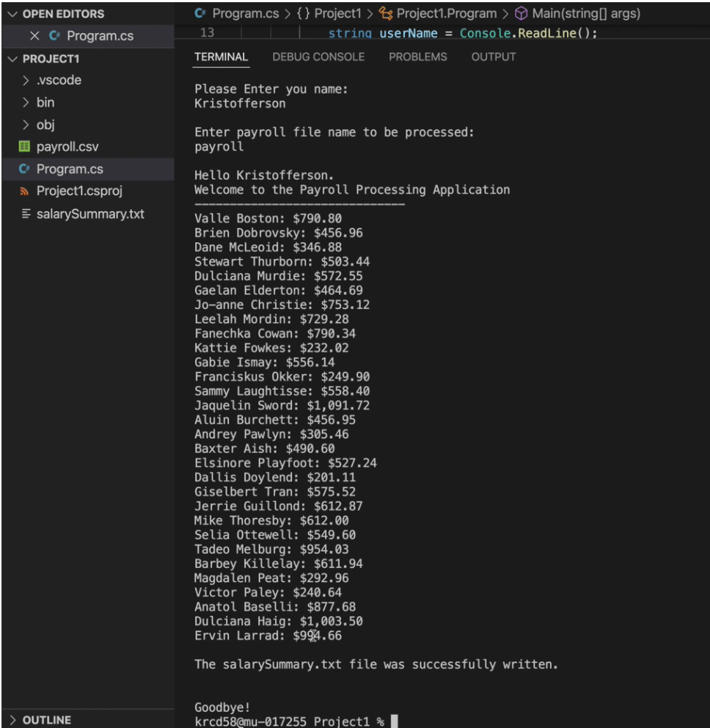Click the 'Stewart Thurborn: $503.44' line
Viewport: 710px width, 728px height.
(282, 262)
